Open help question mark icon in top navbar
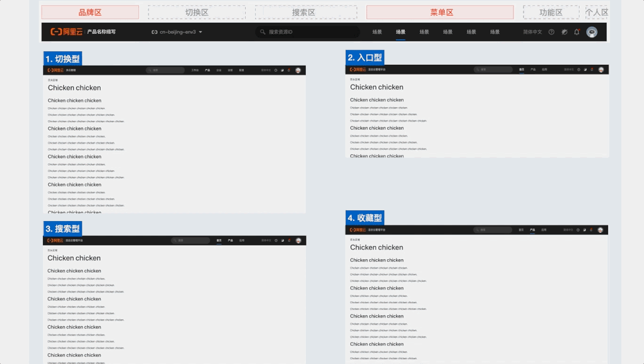 click(x=551, y=32)
